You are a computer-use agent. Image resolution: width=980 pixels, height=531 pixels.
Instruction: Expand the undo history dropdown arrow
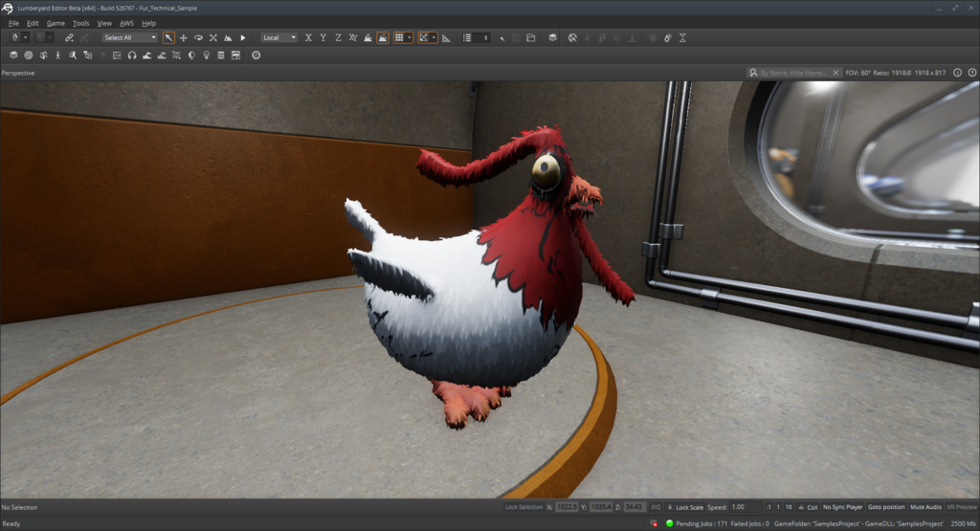[25, 37]
